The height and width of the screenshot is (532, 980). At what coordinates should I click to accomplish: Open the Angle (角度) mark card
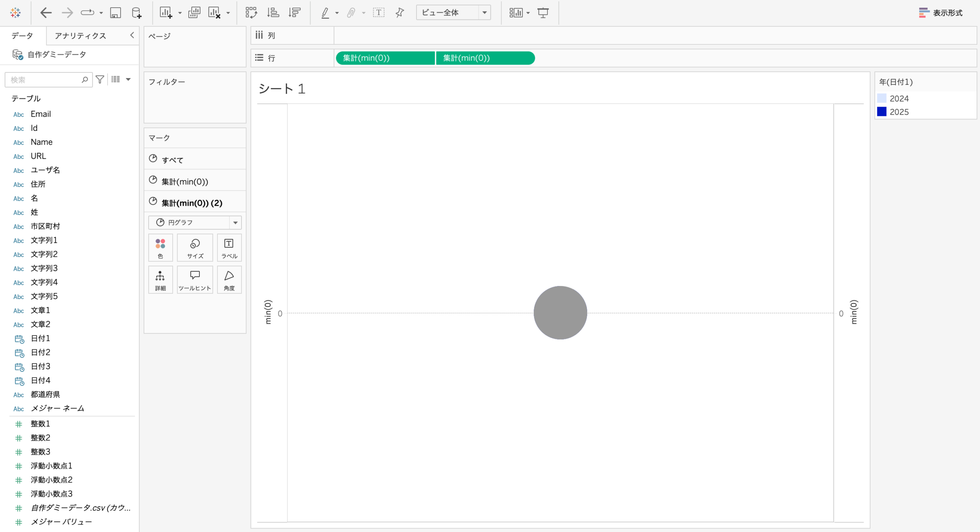click(229, 280)
